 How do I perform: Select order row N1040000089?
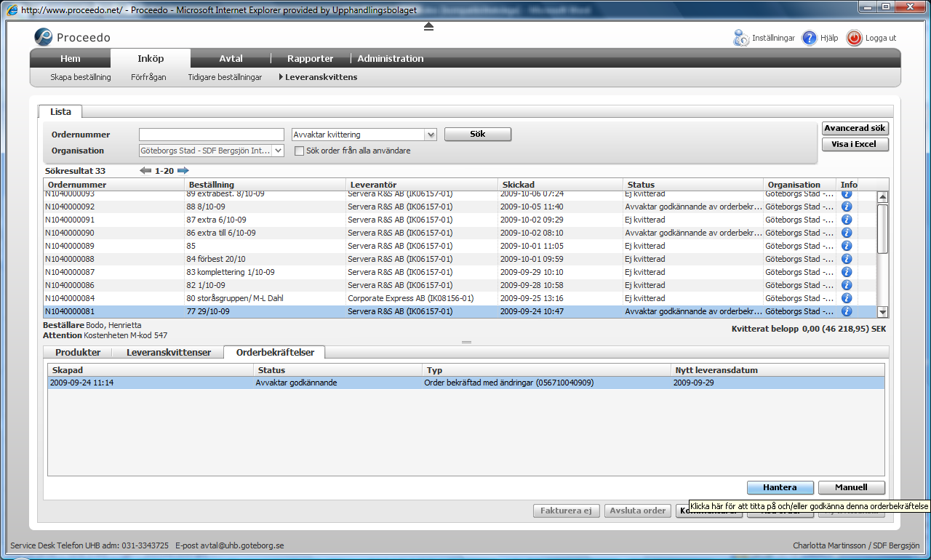point(460,246)
